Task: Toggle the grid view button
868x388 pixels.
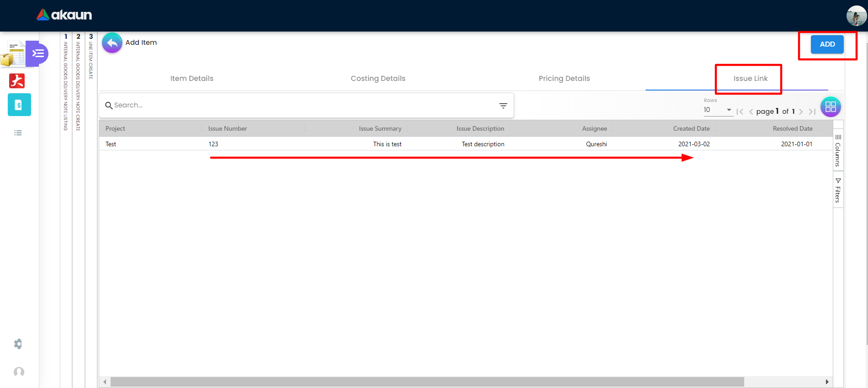Action: click(831, 107)
